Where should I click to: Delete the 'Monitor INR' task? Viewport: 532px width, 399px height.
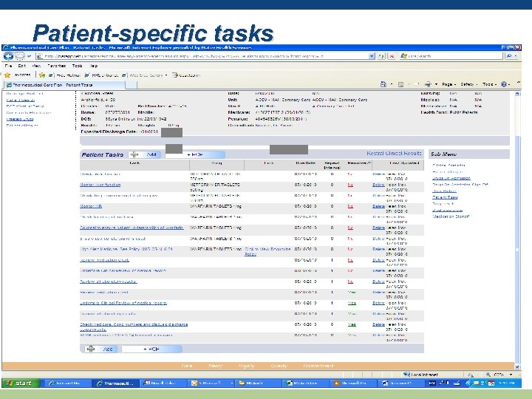point(378,206)
